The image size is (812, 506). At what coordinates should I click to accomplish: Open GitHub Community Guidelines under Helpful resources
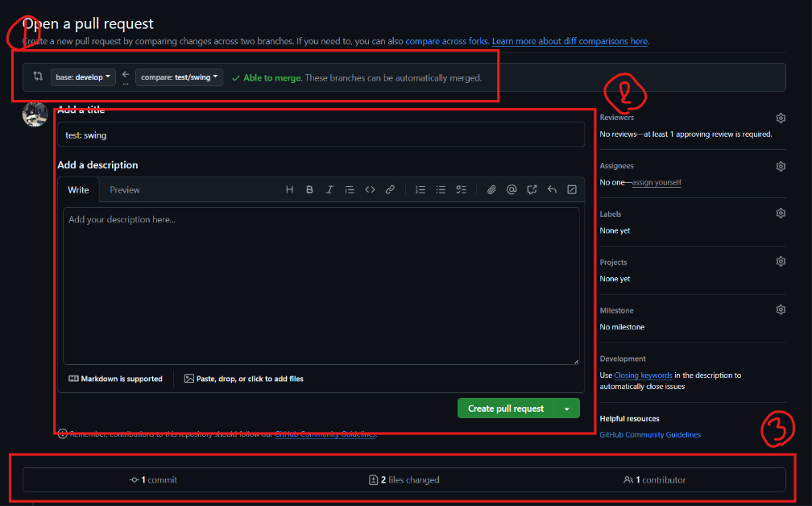[650, 435]
